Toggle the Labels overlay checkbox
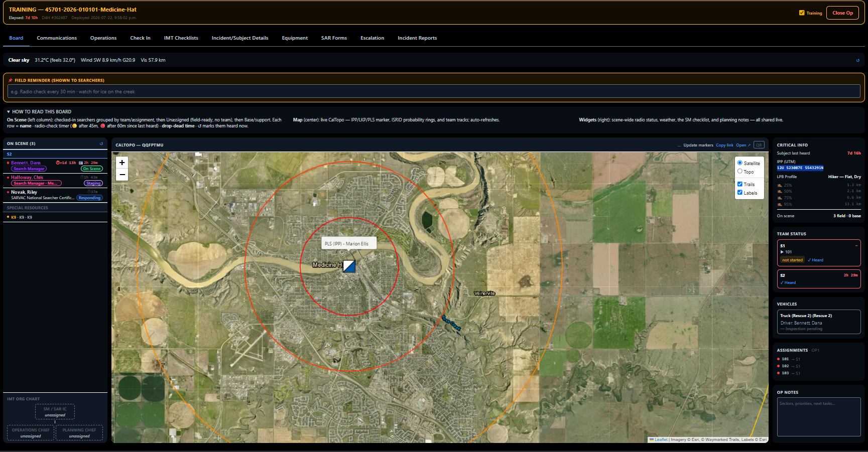Viewport: 868px width, 452px height. click(x=739, y=193)
